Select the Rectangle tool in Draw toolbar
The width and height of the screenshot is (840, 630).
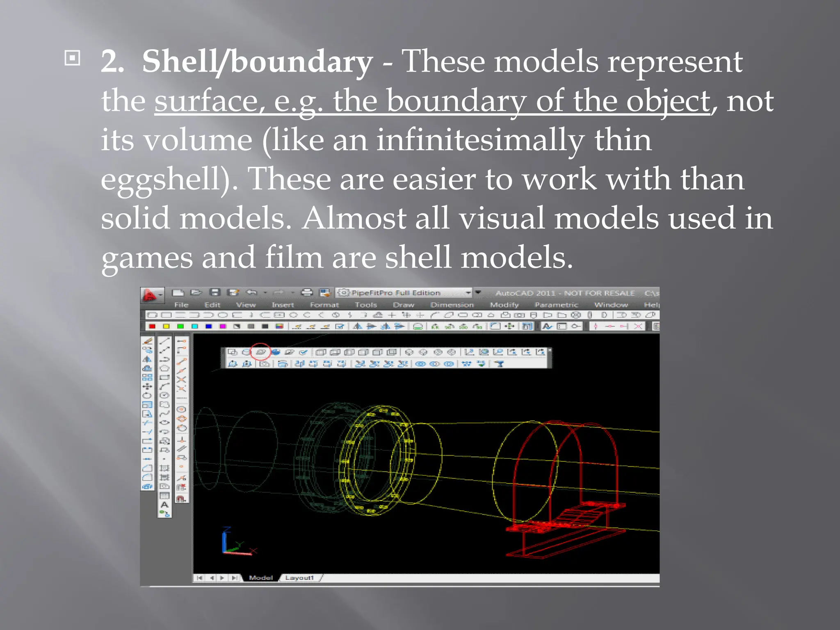(x=164, y=377)
